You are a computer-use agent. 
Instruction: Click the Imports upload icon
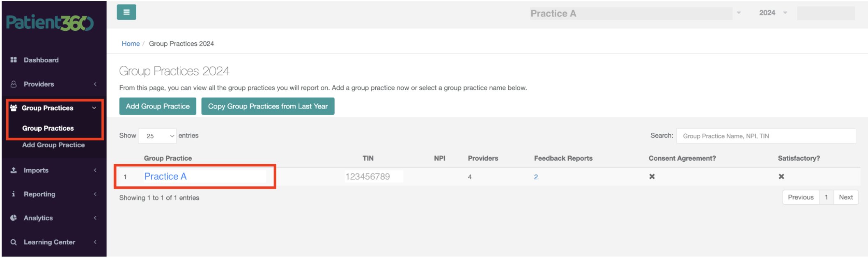pyautogui.click(x=14, y=170)
